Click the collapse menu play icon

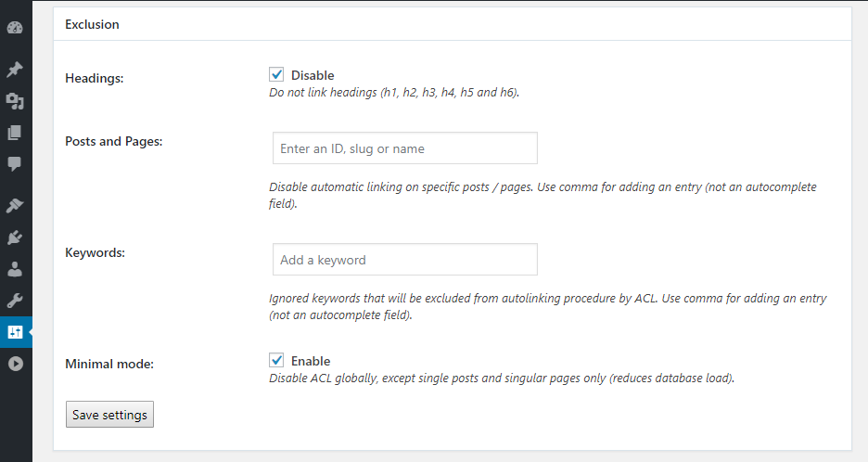(x=15, y=364)
